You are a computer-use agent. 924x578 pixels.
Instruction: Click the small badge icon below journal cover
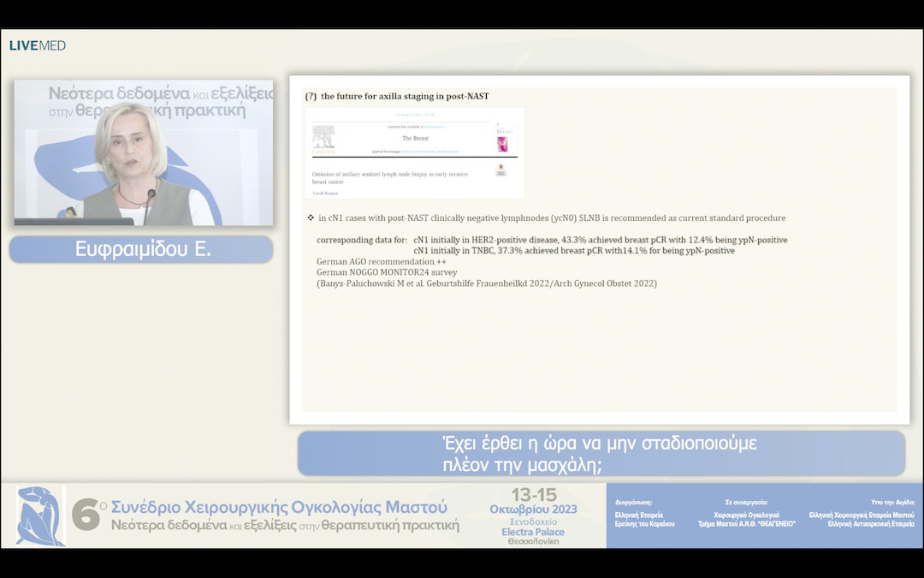coord(500,170)
